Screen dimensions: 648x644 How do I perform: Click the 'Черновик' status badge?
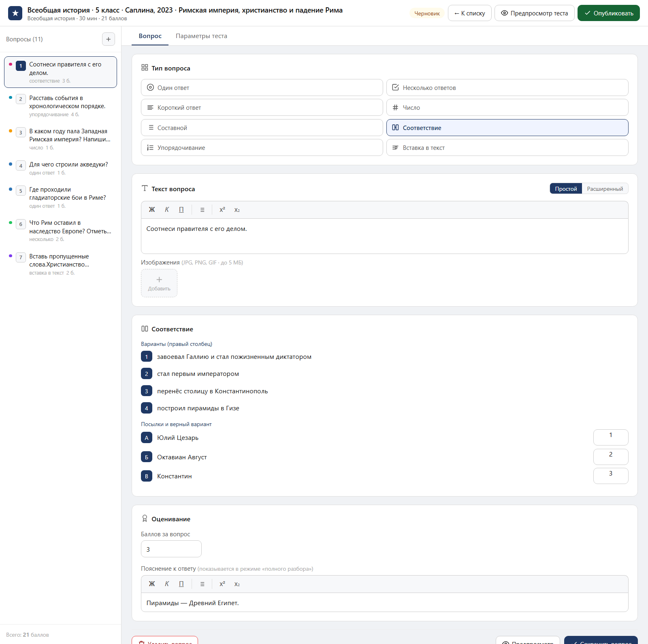tap(427, 13)
